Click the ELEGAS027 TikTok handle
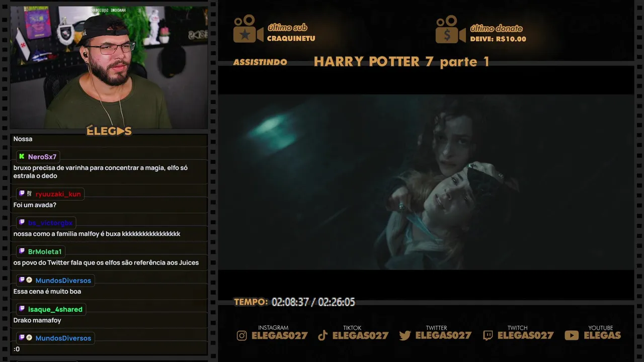 click(x=361, y=335)
